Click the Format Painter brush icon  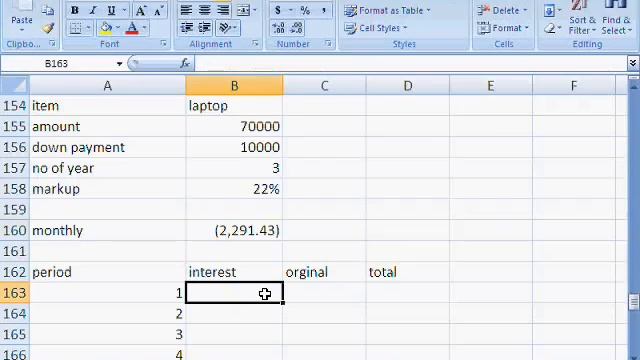point(48,28)
